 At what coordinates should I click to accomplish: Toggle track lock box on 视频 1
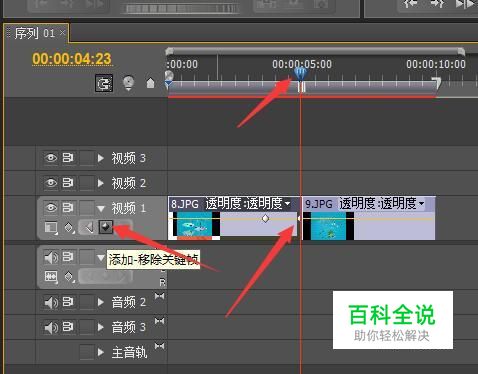(x=86, y=208)
